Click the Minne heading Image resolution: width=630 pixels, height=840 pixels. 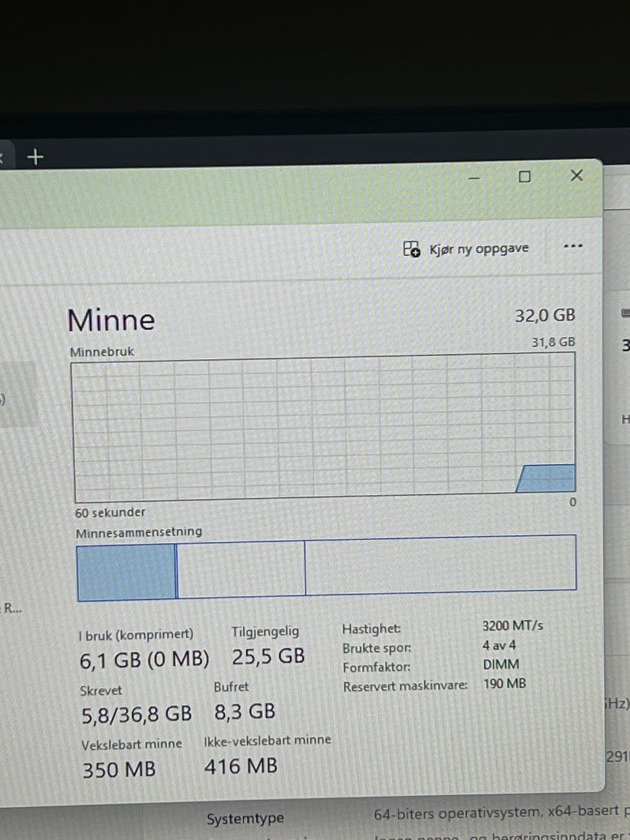click(111, 320)
